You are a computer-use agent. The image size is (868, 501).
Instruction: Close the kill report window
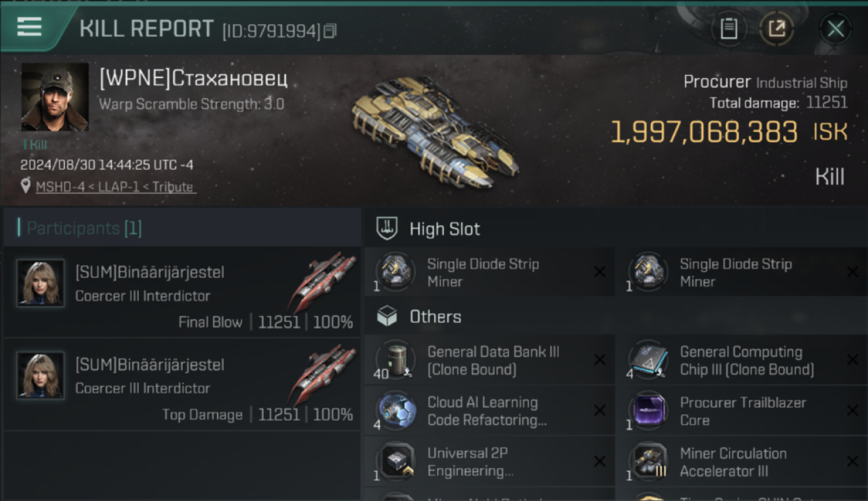click(x=835, y=29)
